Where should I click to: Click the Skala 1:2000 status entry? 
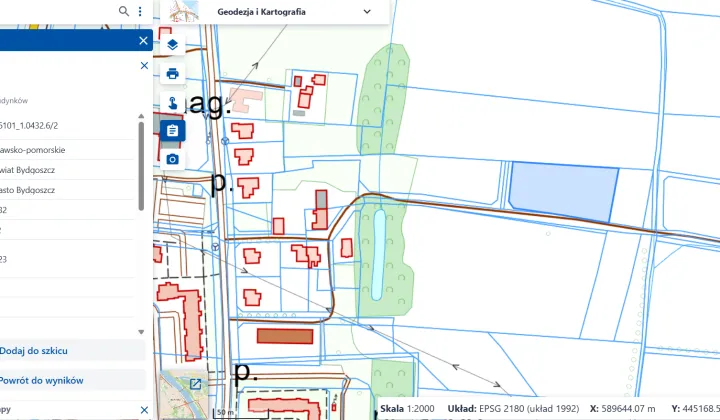click(x=407, y=409)
